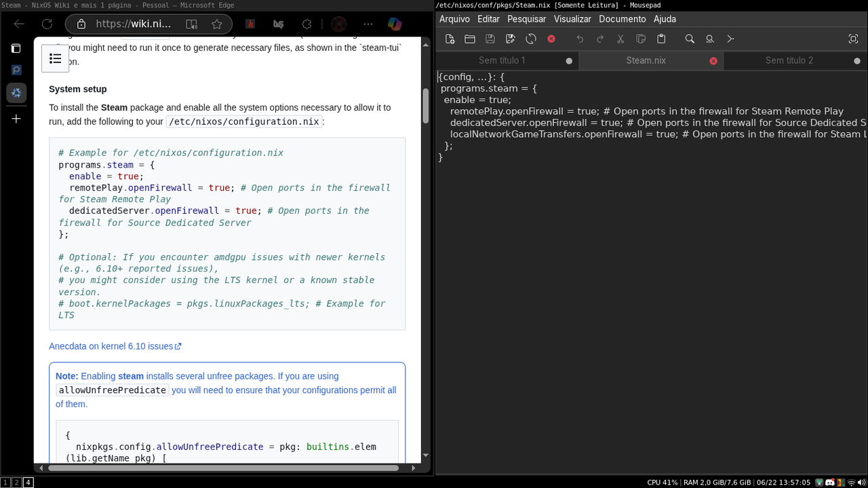This screenshot has width=868, height=488.
Task: Open the red 'h' extension icon
Action: (250, 24)
